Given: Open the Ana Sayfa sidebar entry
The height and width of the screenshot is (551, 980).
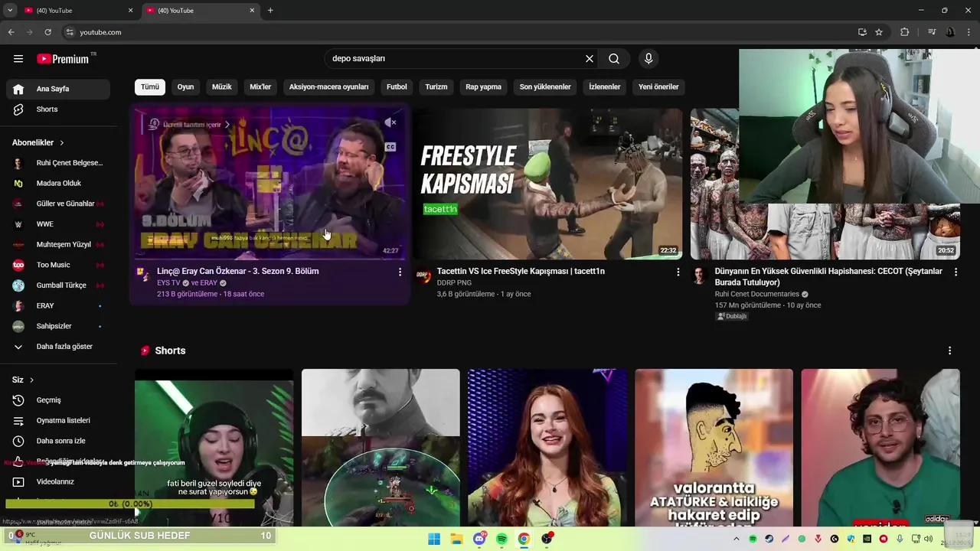Looking at the screenshot, I should click(58, 89).
